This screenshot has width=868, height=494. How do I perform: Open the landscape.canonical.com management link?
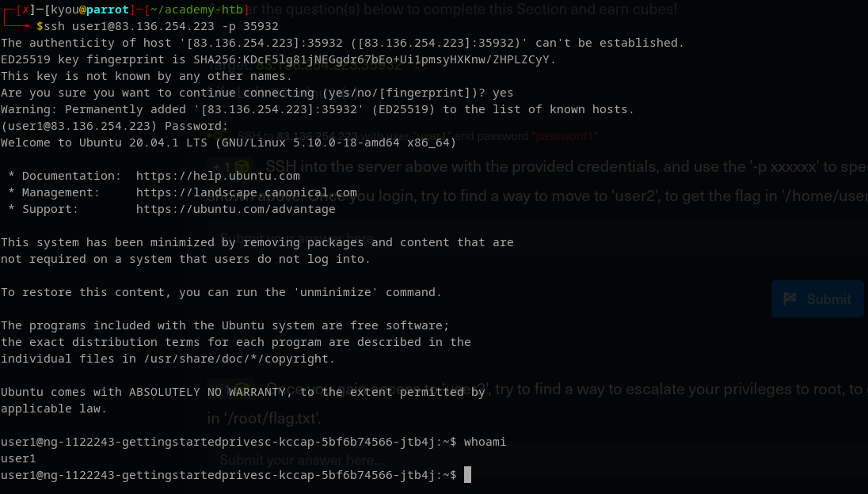pyautogui.click(x=246, y=192)
